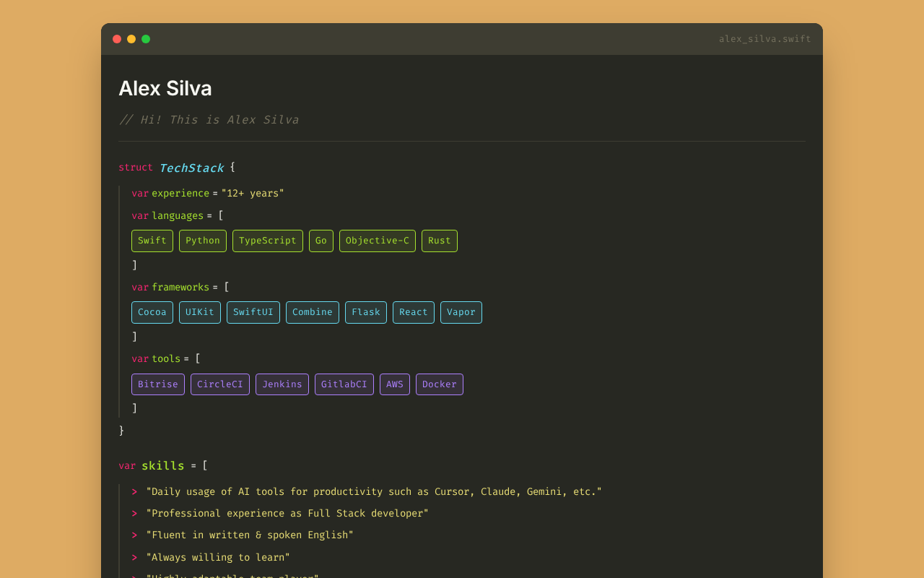Click the green maximize window dot

146,39
